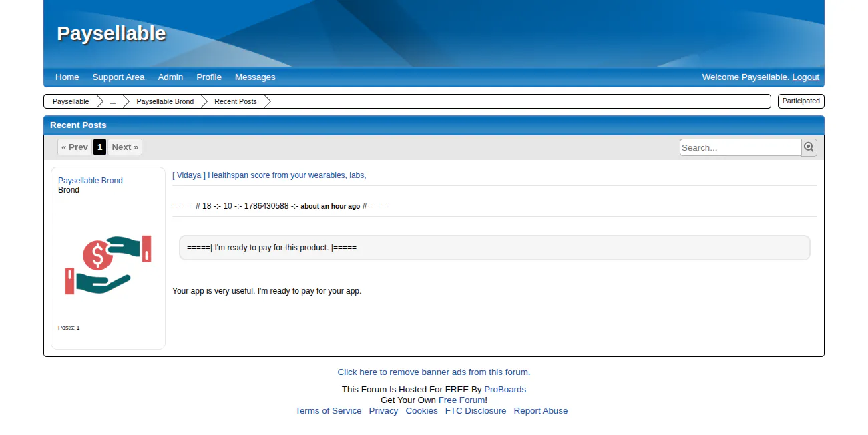Image resolution: width=868 pixels, height=435 pixels.
Task: Open Terms of Service link
Action: (329, 411)
